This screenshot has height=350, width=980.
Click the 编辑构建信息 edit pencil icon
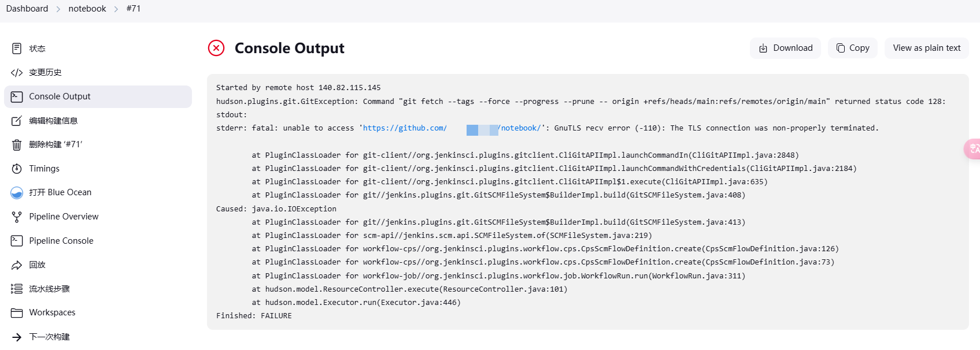(17, 121)
